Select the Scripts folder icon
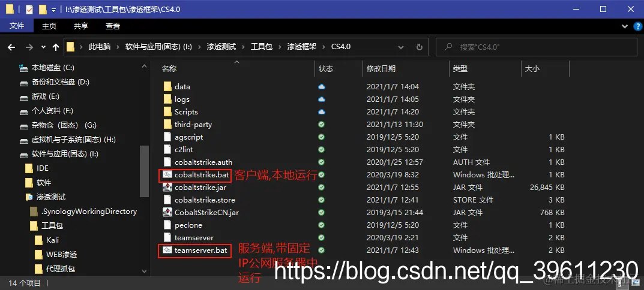 click(x=167, y=112)
